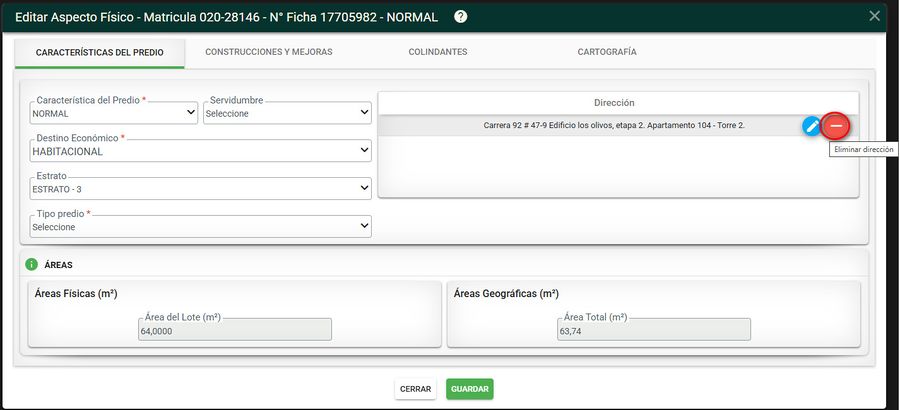The width and height of the screenshot is (900, 410).
Task: Expand the Destino Económico dropdown
Action: click(x=200, y=151)
